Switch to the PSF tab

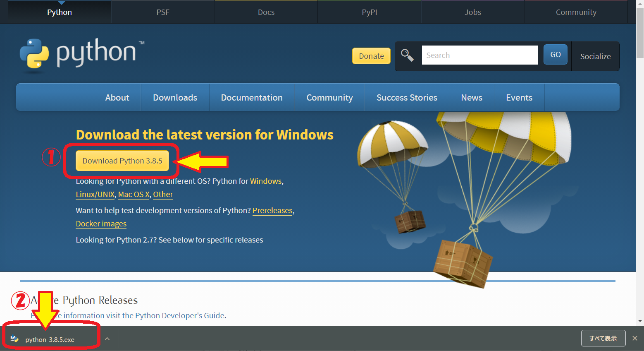pos(162,12)
